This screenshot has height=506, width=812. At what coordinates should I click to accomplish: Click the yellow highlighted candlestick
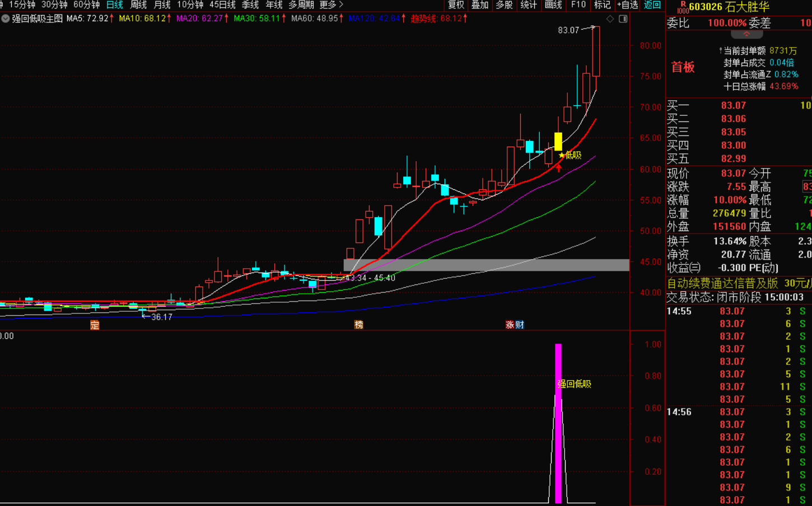point(558,141)
